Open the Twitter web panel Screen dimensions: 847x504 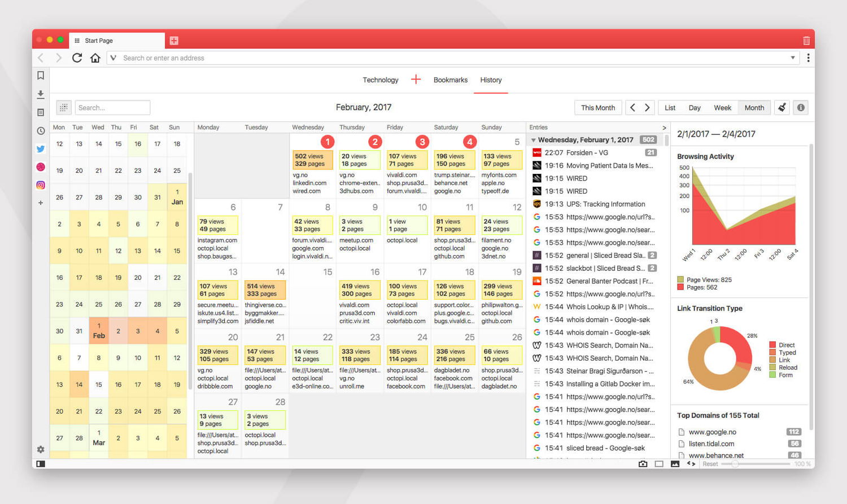(x=40, y=148)
